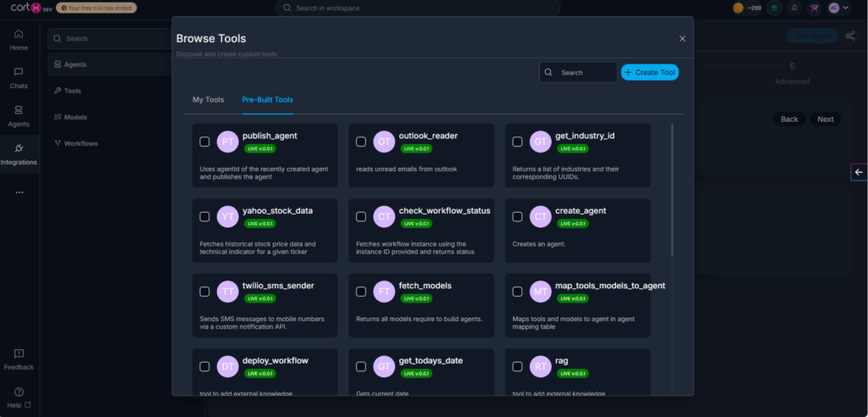Click 'reads unread emails from outlook' text
The width and height of the screenshot is (868, 417).
click(x=406, y=169)
